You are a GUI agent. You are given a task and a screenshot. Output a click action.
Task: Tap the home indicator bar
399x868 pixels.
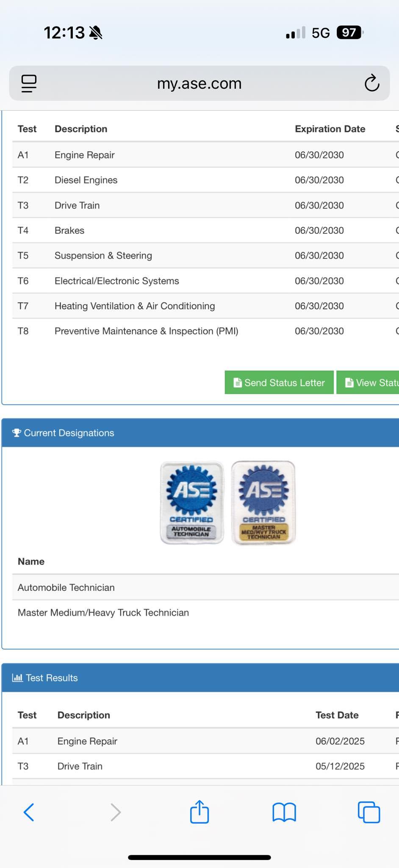point(199,857)
